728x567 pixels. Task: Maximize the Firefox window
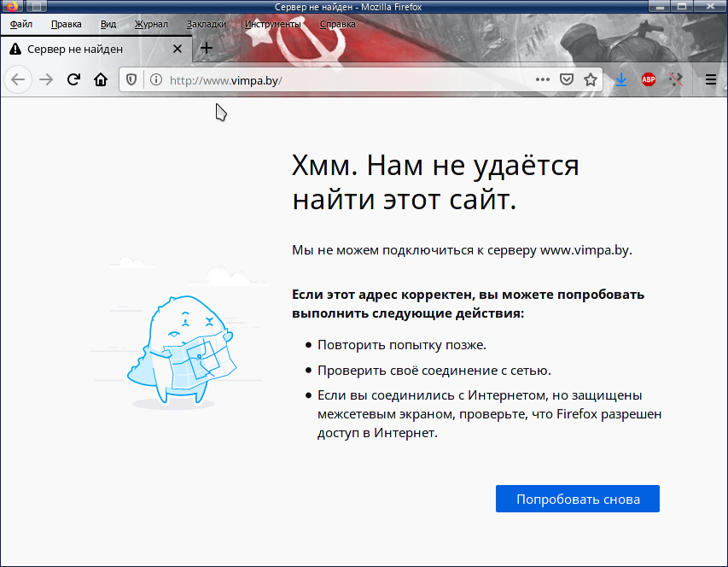(682, 7)
